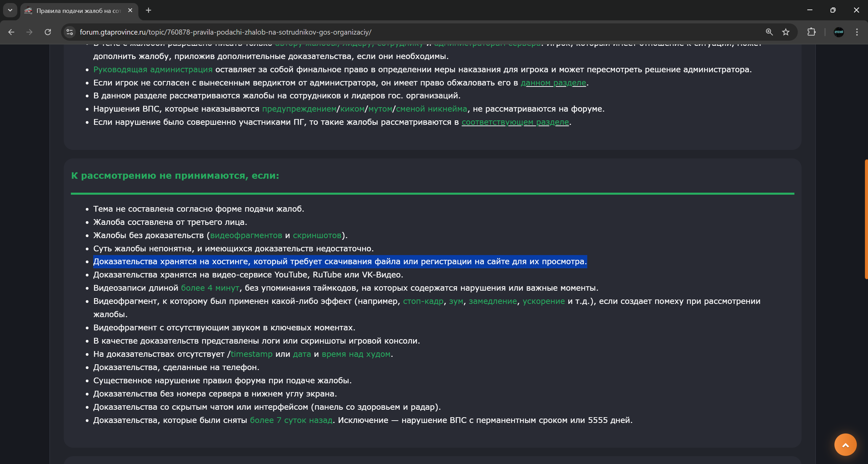Open the zoom magnifier in address bar
The image size is (868, 464).
769,32
